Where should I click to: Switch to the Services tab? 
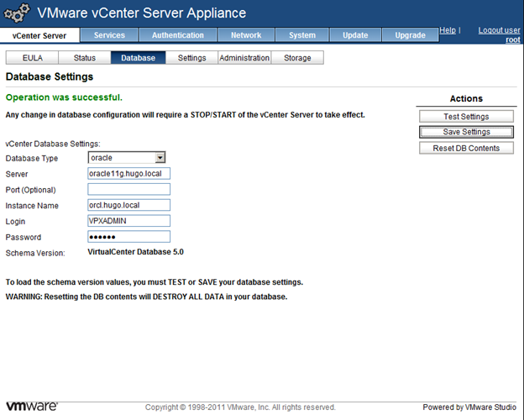(x=109, y=35)
